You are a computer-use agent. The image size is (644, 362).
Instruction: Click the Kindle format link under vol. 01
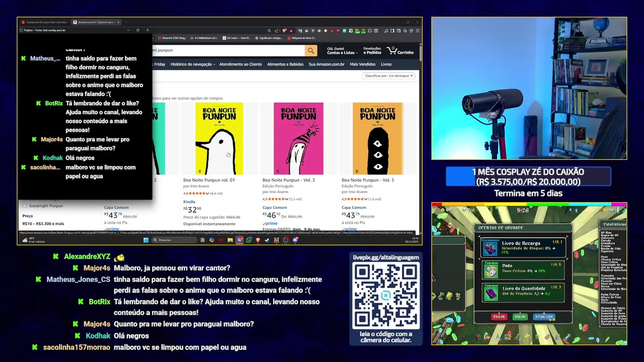189,202
